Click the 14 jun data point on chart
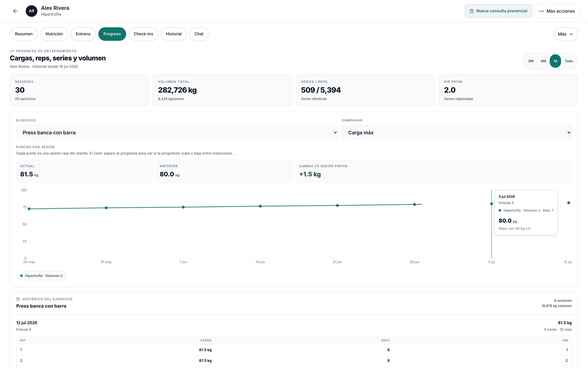Viewport: 588px width, 368px height. pyautogui.click(x=260, y=206)
